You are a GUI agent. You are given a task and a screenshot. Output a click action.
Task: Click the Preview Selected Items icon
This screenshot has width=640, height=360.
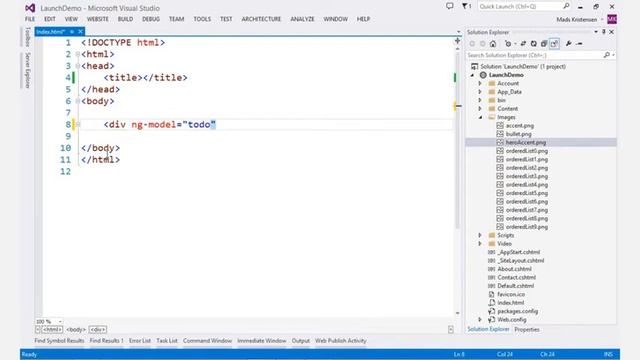coord(579,44)
